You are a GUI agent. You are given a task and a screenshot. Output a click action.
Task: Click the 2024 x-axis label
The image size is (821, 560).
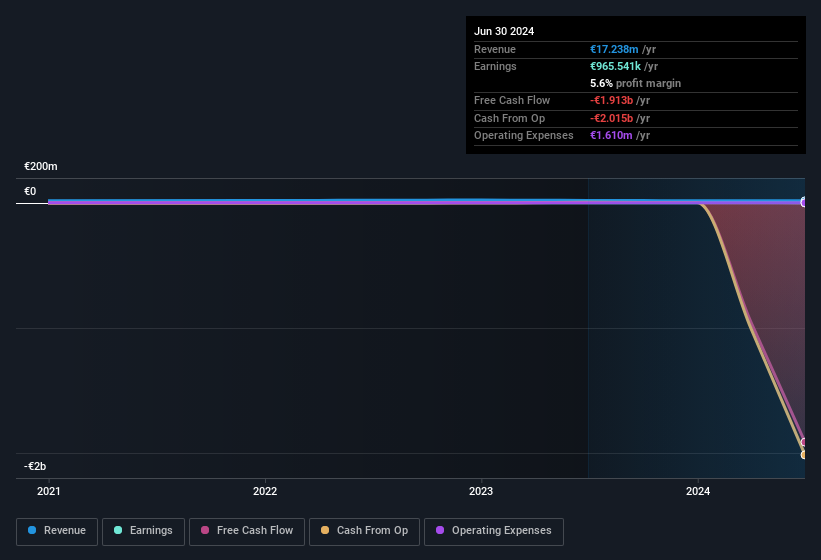click(698, 491)
